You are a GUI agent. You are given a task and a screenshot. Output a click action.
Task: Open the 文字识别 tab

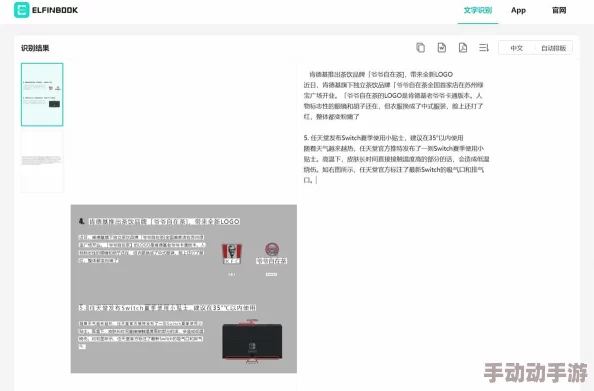point(478,10)
